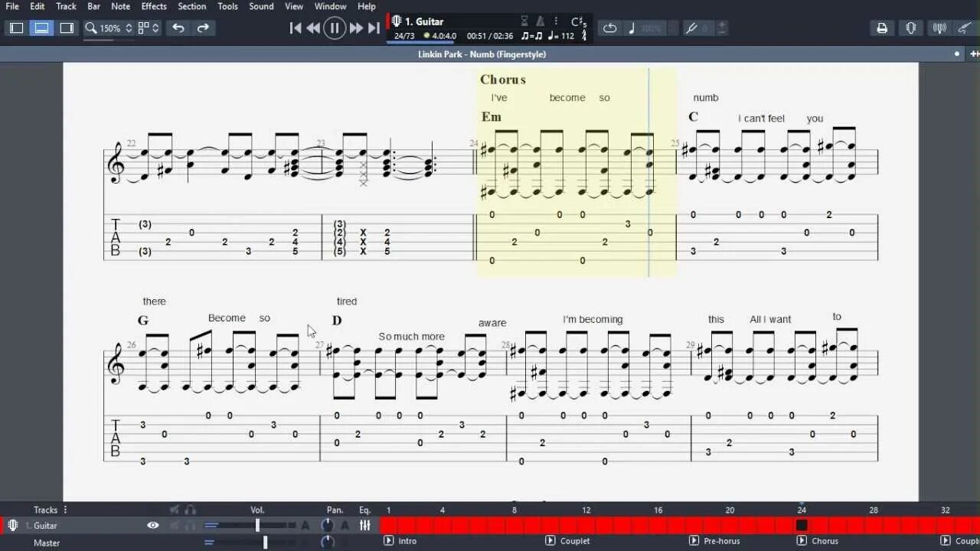
Task: Pause playback
Action: click(335, 28)
